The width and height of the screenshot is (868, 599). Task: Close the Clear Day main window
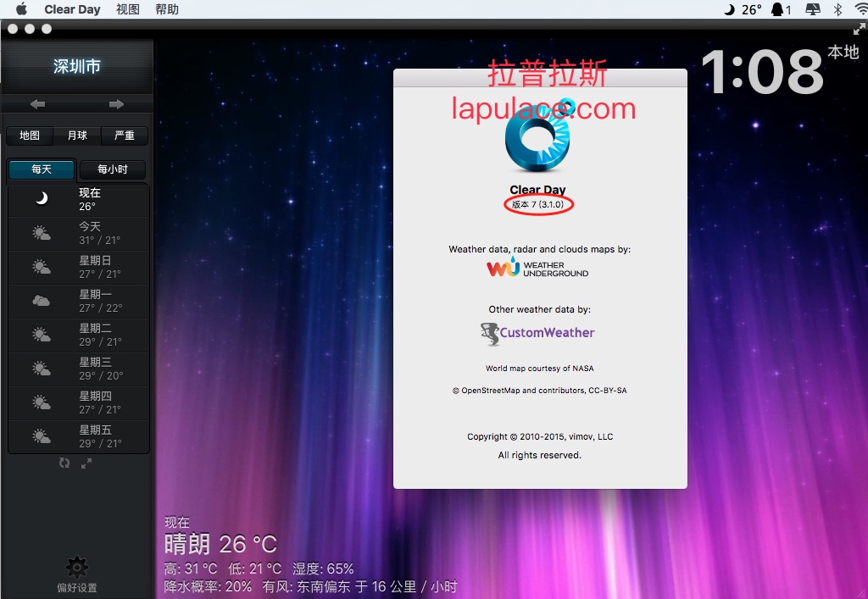coord(13,29)
